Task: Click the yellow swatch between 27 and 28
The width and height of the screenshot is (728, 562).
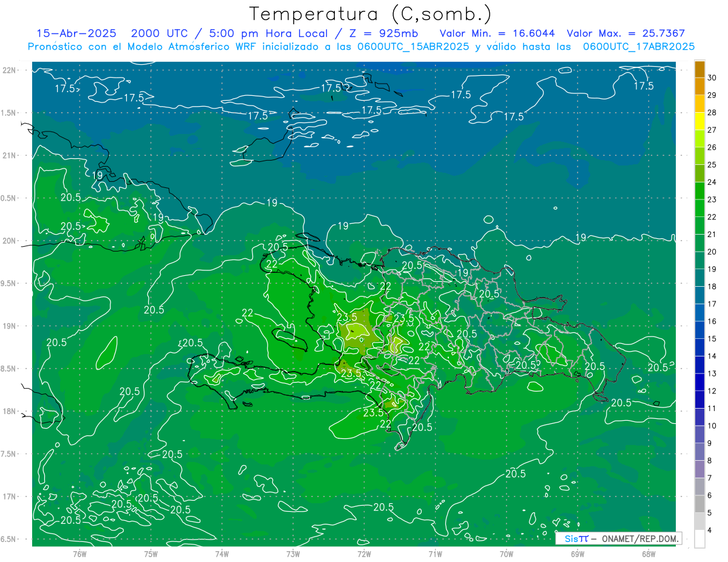Action: point(699,121)
